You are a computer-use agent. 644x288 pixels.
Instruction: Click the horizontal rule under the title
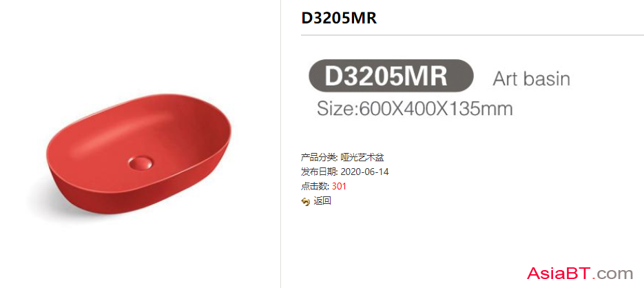click(x=472, y=35)
